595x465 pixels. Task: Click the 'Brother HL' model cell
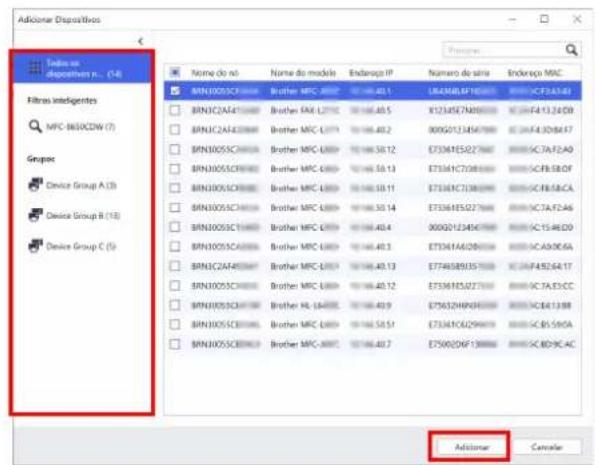coord(304,305)
